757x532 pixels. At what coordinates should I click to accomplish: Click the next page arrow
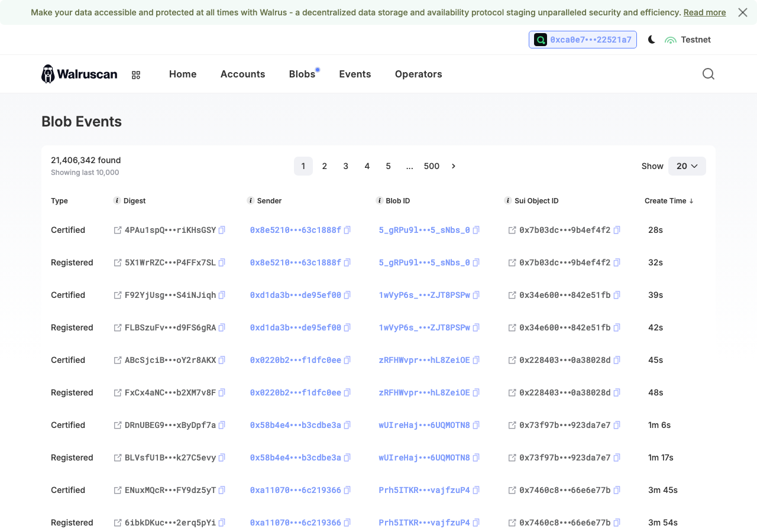tap(454, 166)
